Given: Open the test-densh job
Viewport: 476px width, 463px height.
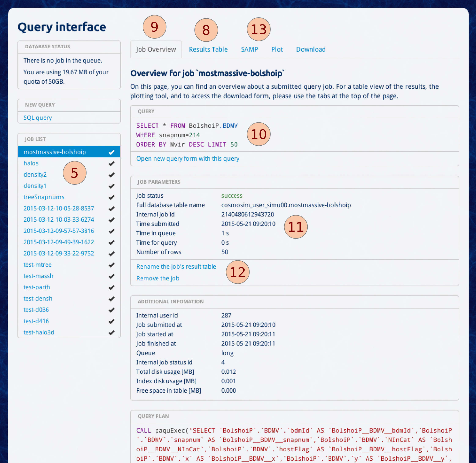Looking at the screenshot, I should tap(38, 298).
